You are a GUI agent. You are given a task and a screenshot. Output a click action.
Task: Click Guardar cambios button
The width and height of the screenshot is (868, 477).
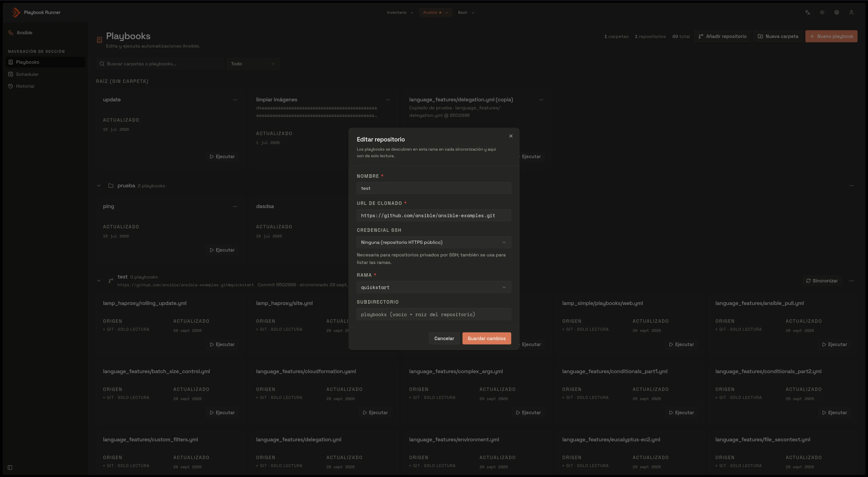(487, 338)
